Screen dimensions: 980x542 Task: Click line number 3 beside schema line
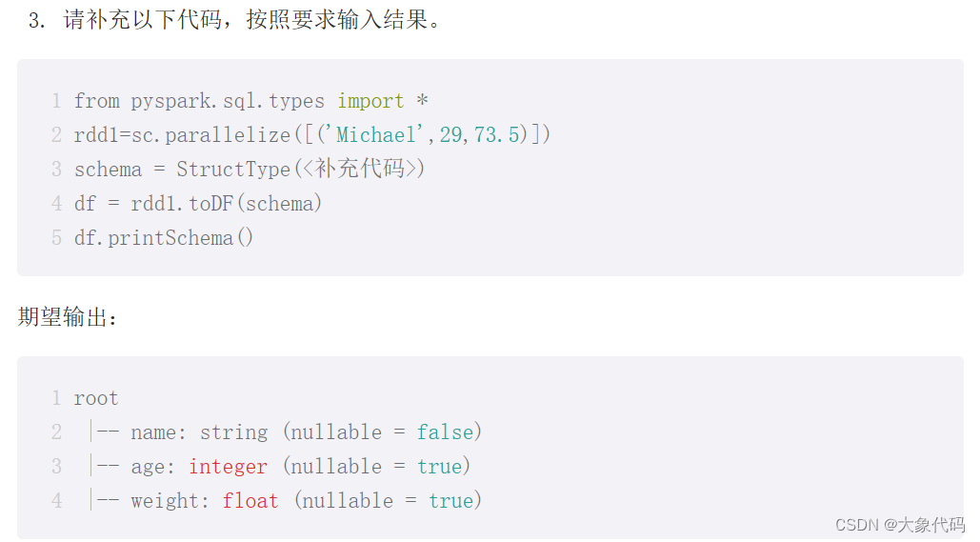(x=56, y=170)
